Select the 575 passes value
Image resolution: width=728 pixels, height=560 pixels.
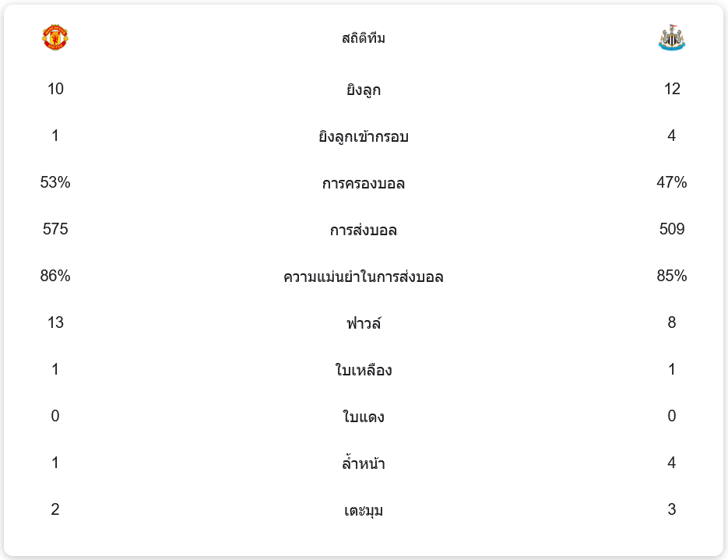pyautogui.click(x=55, y=229)
